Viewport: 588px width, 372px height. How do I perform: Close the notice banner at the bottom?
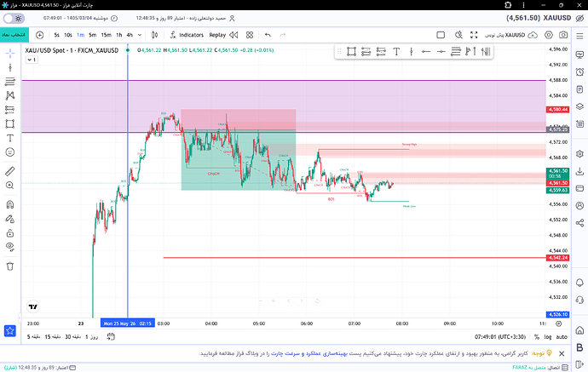pyautogui.click(x=562, y=353)
